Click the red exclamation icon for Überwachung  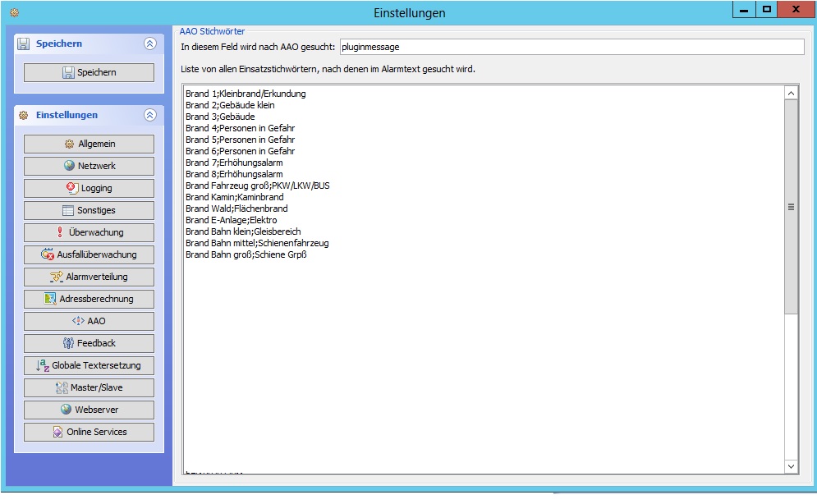point(60,232)
